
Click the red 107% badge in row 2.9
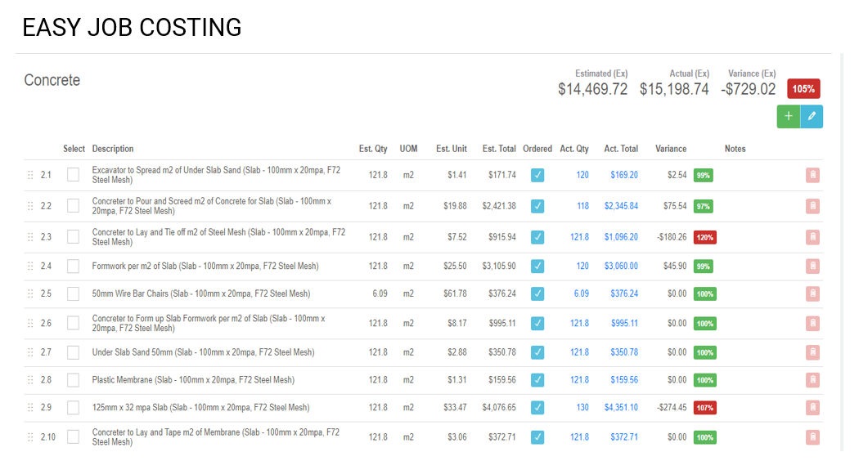tap(704, 408)
